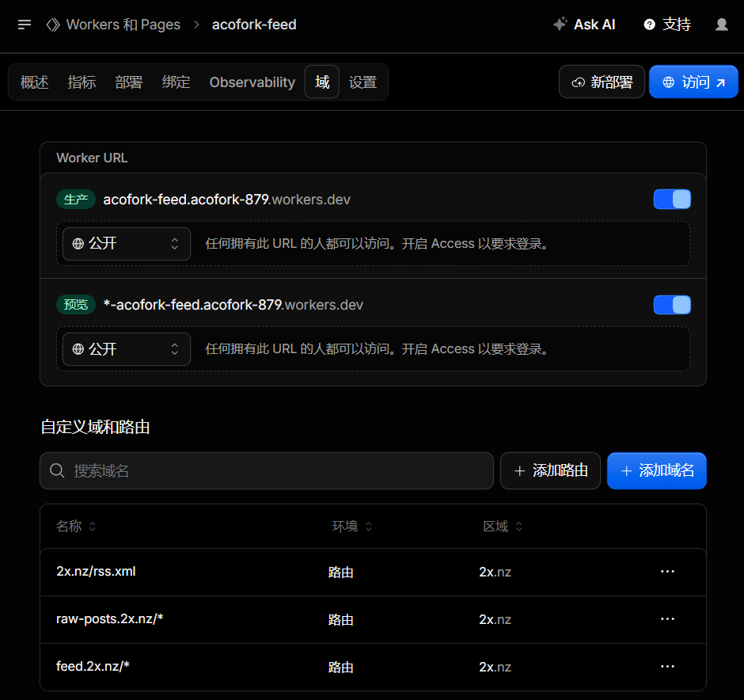
Task: Focus the 搜索域名 search field
Action: pos(267,471)
